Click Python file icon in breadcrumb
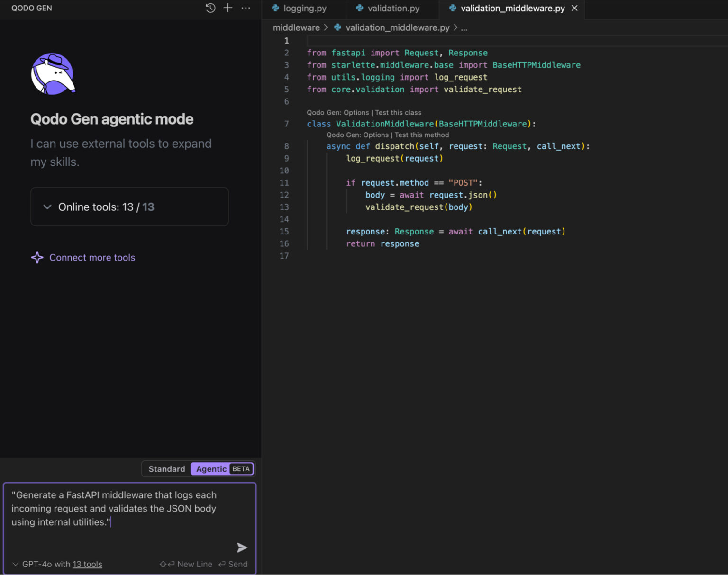 pos(337,27)
